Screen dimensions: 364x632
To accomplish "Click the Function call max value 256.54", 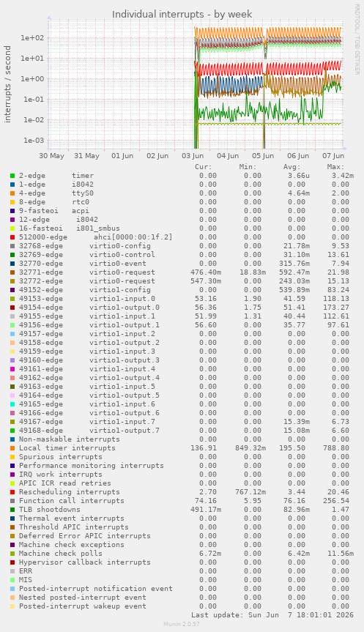I will coord(336,501).
